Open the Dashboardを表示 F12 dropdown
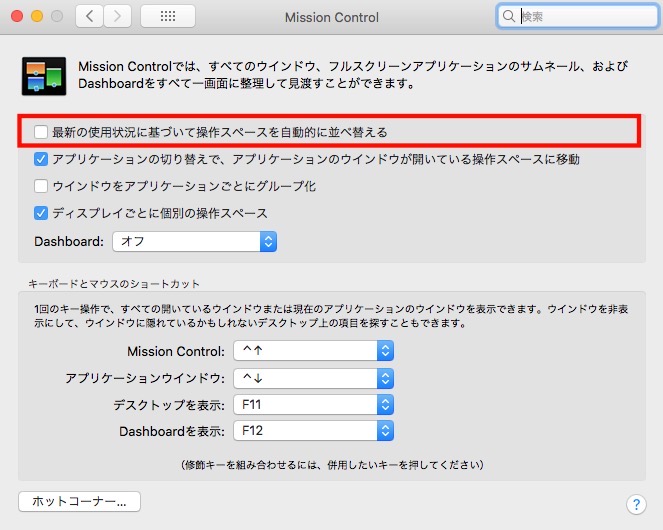 [x=313, y=431]
